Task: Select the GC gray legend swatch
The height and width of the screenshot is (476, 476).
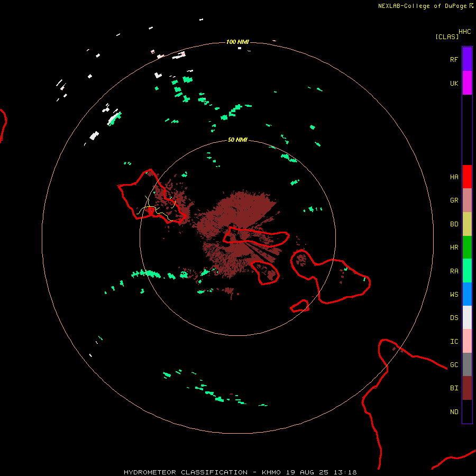Action: point(467,364)
